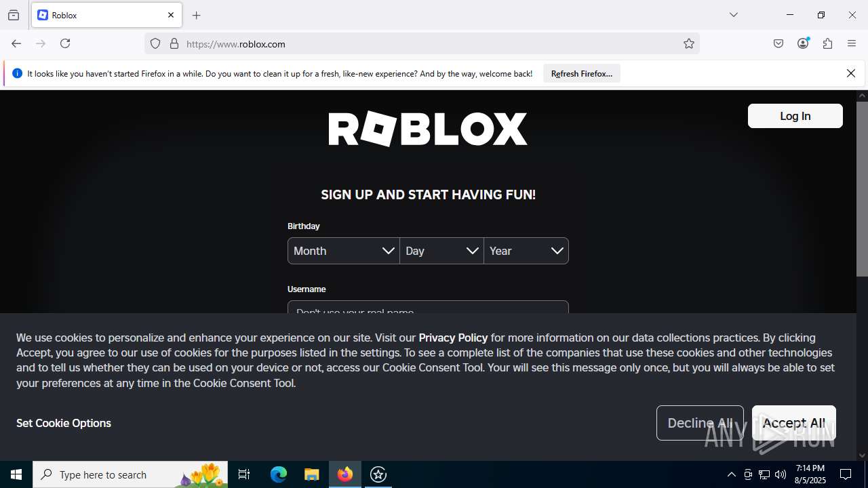
Task: Click the Log In button
Action: 795,116
